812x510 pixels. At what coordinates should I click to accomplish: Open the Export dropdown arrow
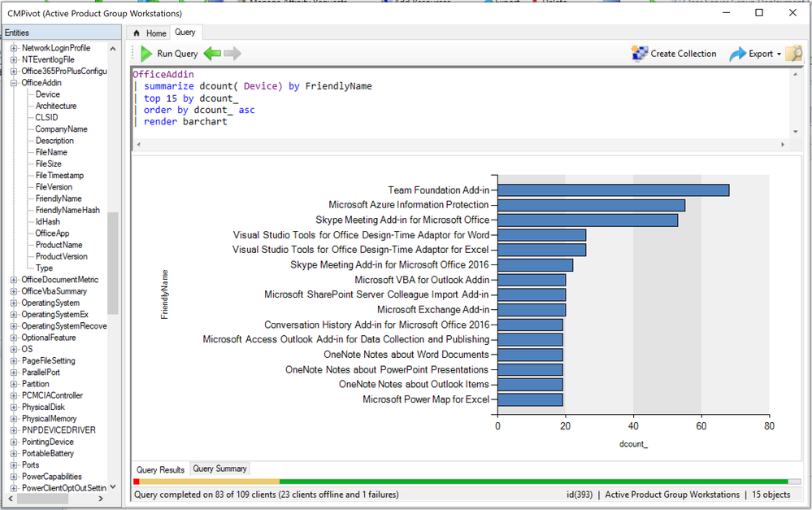click(x=779, y=54)
